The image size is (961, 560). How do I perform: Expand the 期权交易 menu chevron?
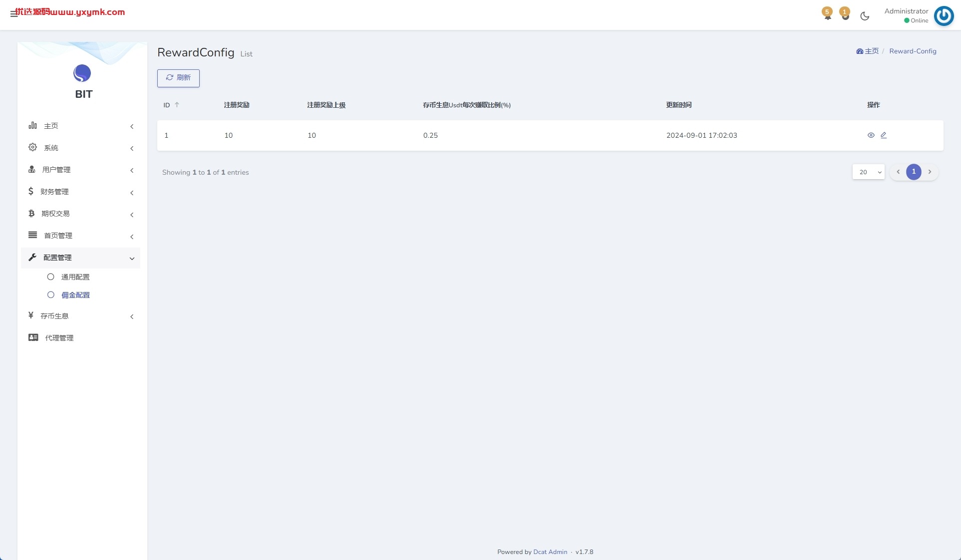(x=132, y=215)
